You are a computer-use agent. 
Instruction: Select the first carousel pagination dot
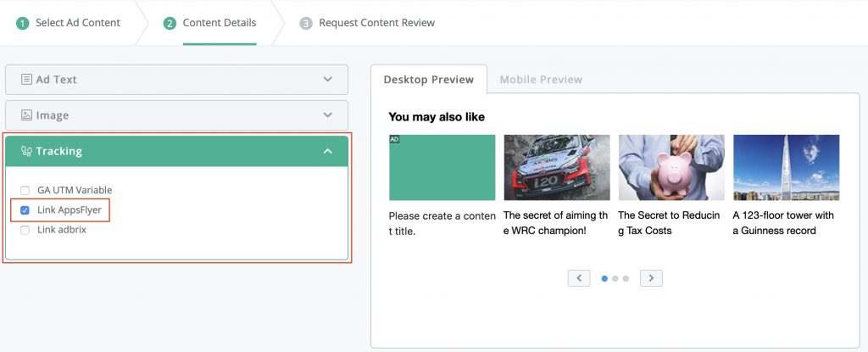604,278
